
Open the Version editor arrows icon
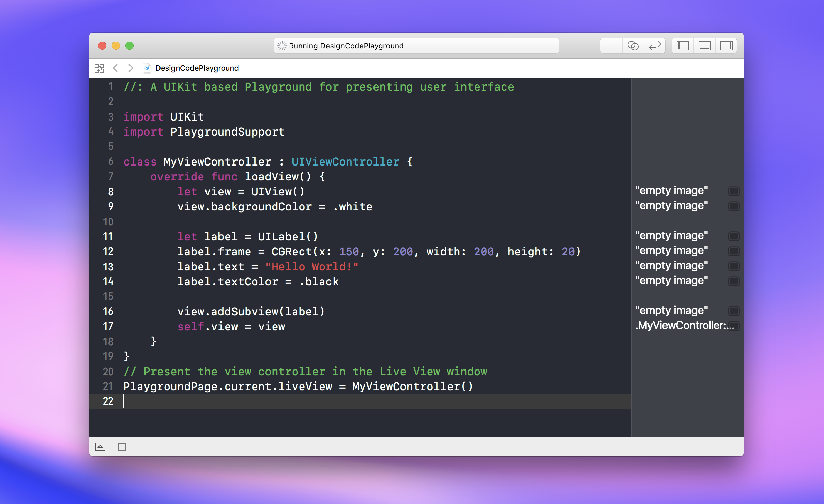coord(655,46)
